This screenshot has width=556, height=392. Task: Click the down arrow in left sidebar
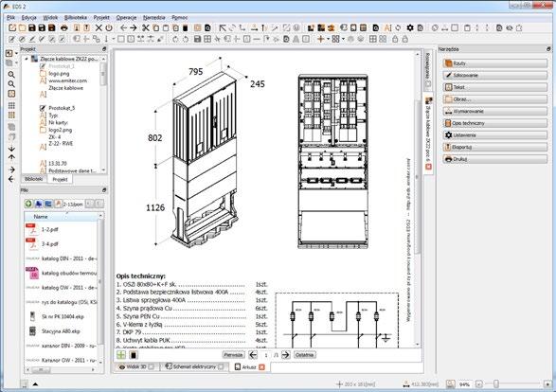click(x=11, y=149)
